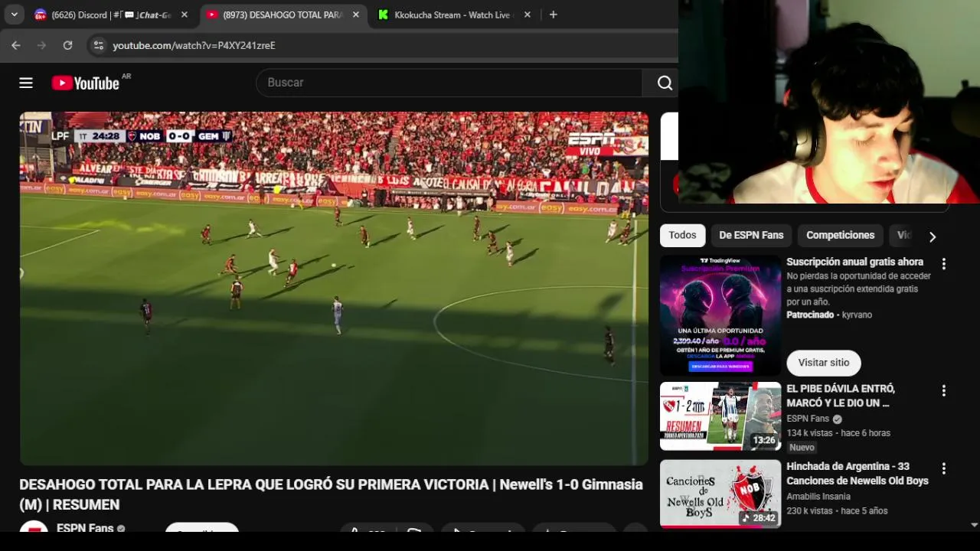Close the Discord tab

click(x=184, y=15)
